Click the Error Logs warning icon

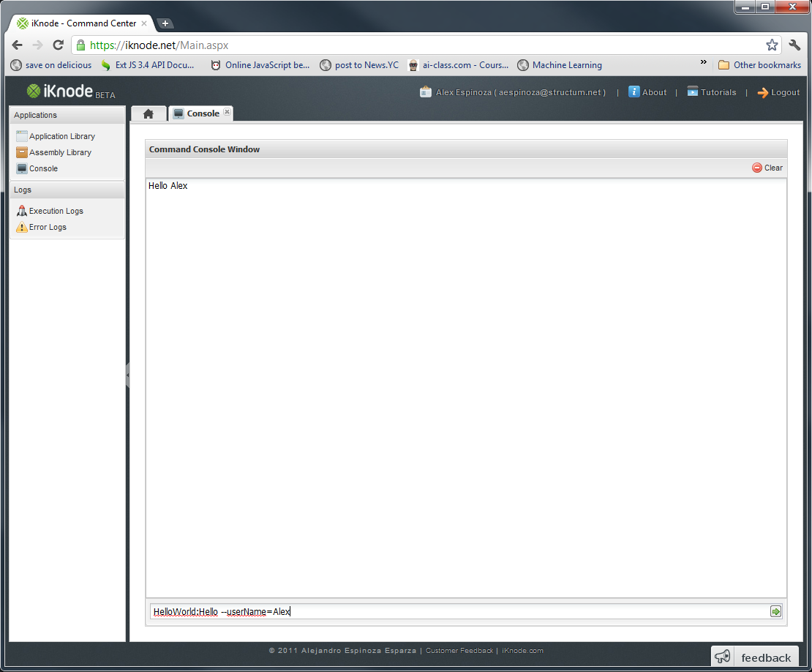click(x=22, y=227)
